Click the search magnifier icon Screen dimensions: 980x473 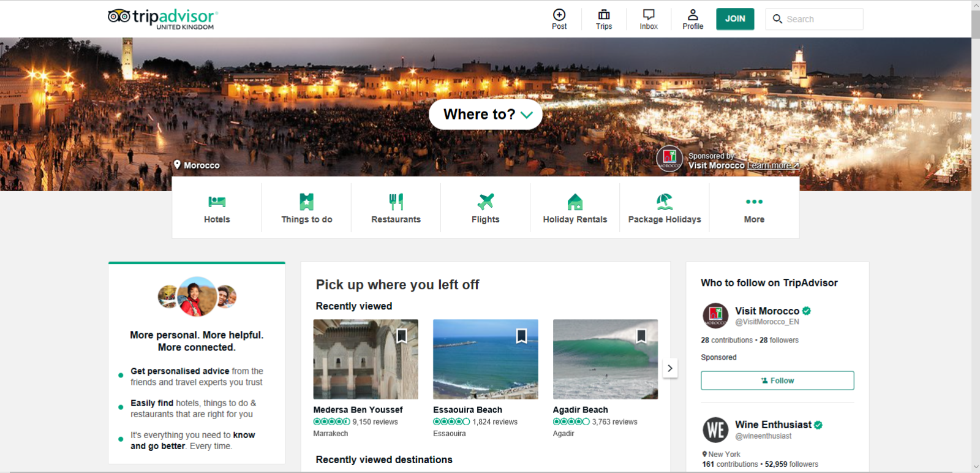(777, 19)
